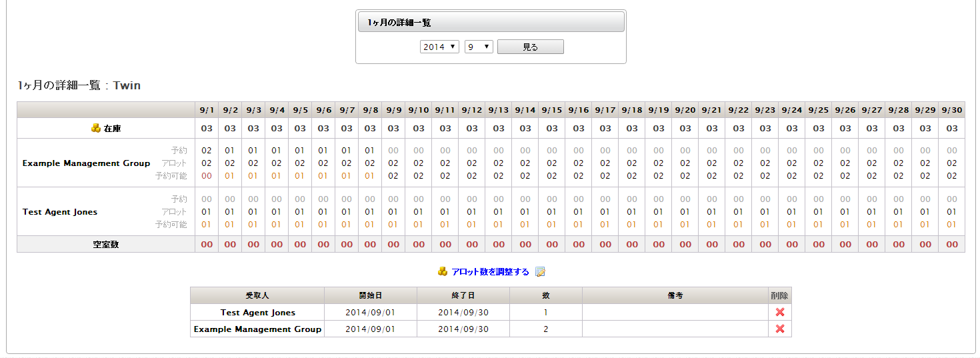Click the 開始日 column header
Image resolution: width=980 pixels, height=358 pixels.
(x=370, y=295)
